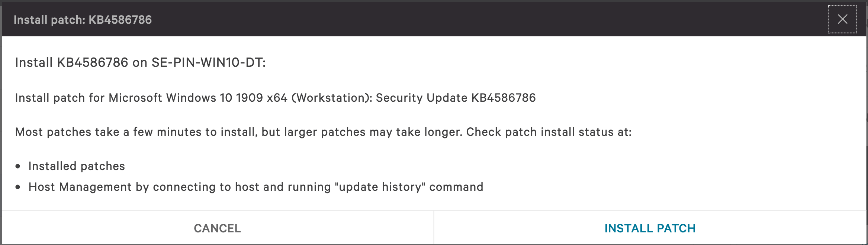Click the quoted "update history" command text
This screenshot has width=868, height=245.
click(x=380, y=187)
